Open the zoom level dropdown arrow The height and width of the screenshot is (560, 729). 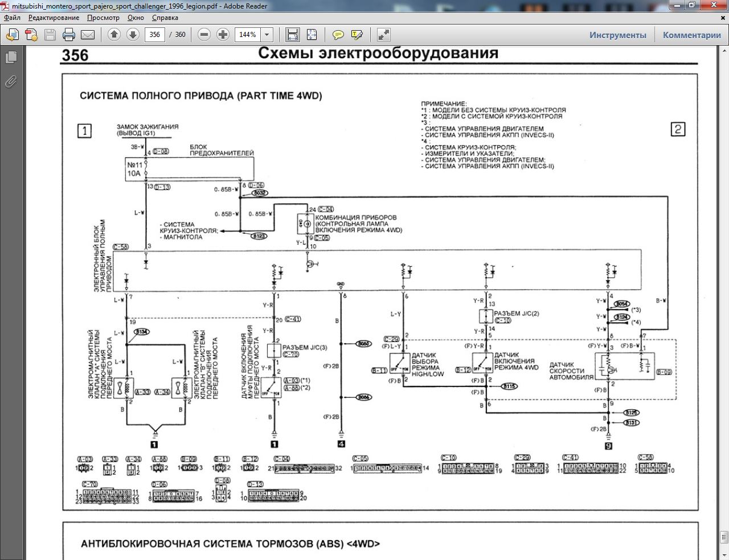[267, 35]
